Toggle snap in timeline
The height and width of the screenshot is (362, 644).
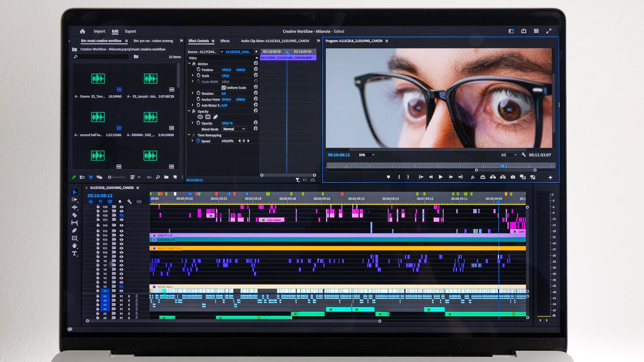click(100, 202)
